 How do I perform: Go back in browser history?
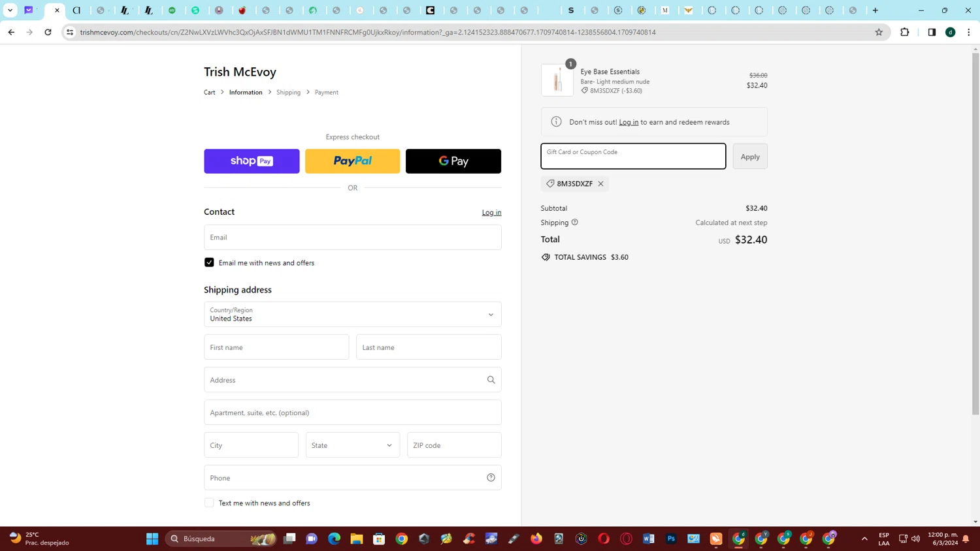click(11, 32)
